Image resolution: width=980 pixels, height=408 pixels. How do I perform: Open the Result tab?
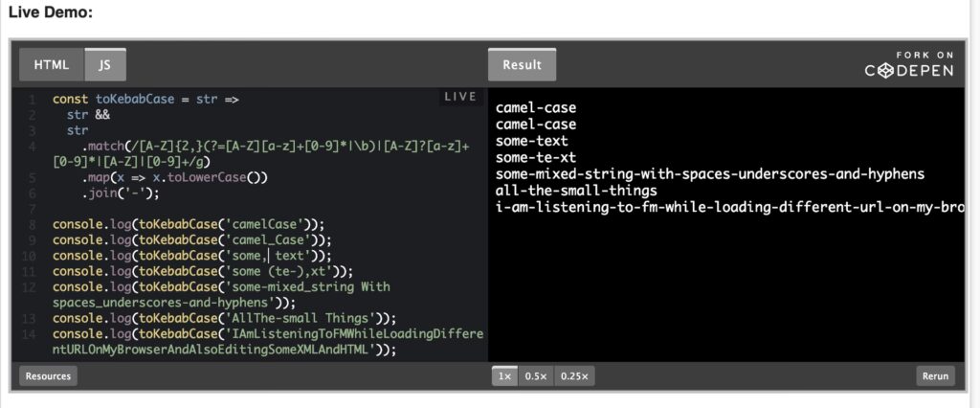(x=522, y=65)
